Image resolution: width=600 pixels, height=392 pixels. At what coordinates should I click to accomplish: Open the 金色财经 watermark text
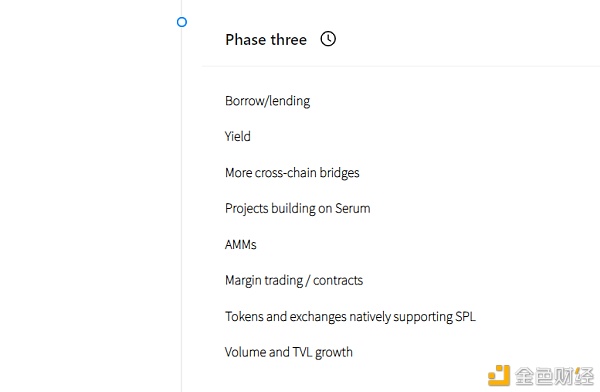554,376
